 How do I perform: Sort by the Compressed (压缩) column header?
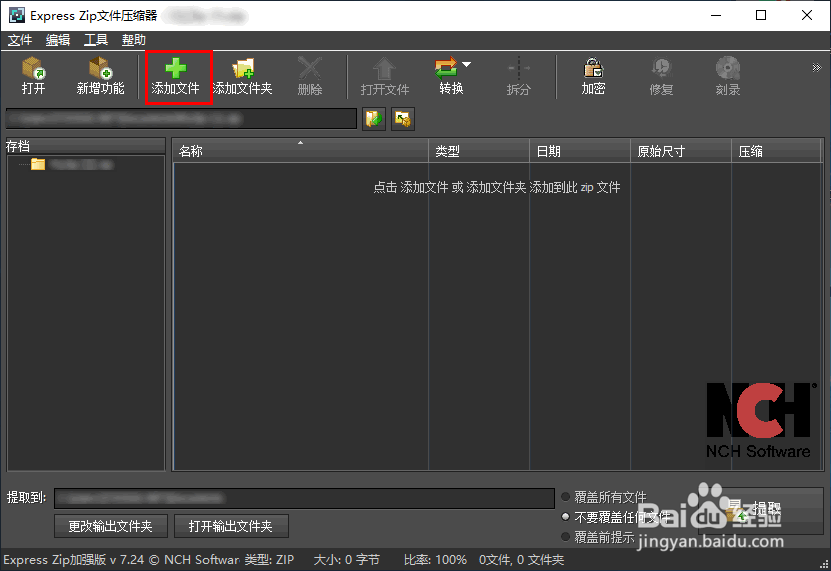[777, 151]
